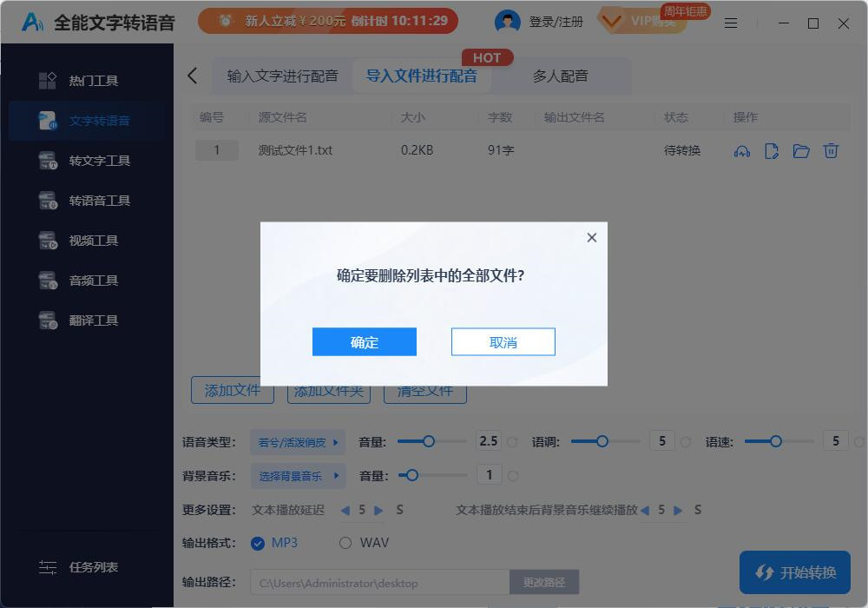Open the output folder icon for the file
The width and height of the screenshot is (868, 608).
pyautogui.click(x=801, y=150)
